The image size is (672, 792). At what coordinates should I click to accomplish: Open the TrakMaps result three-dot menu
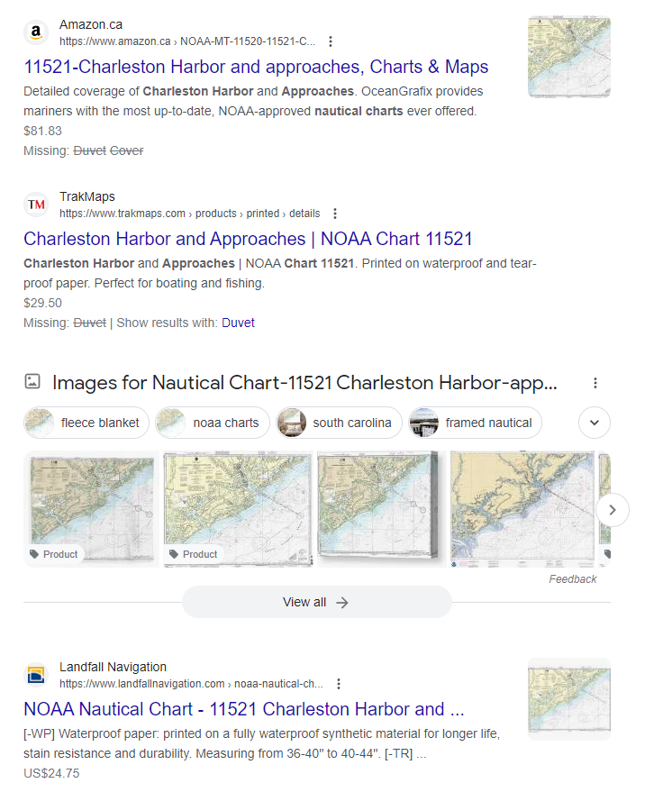[335, 214]
